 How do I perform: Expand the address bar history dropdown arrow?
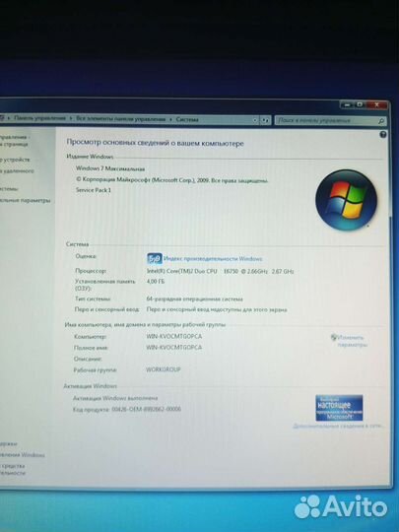coord(255,120)
